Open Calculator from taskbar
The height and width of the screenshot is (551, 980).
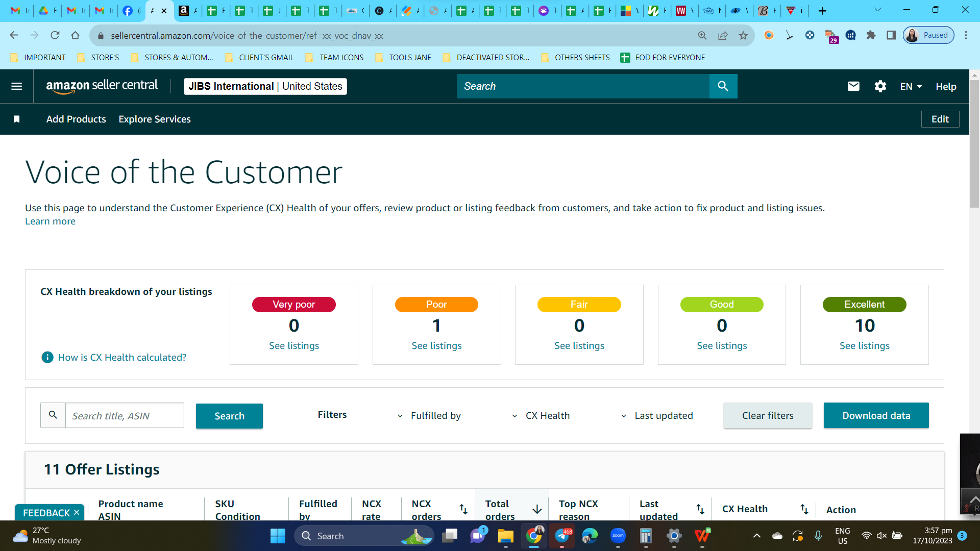point(646,536)
